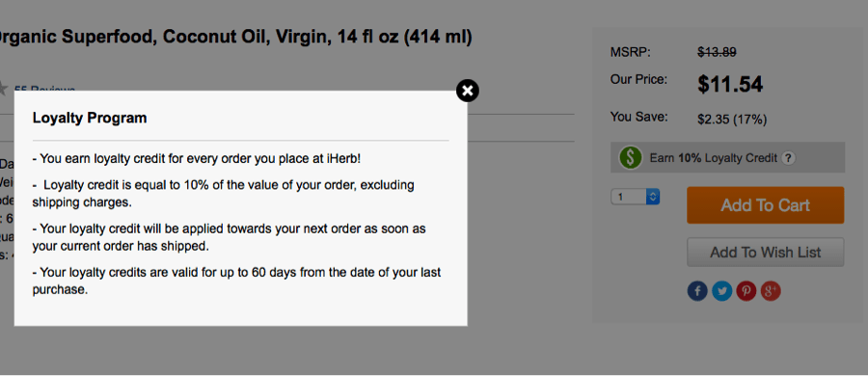Image resolution: width=868 pixels, height=376 pixels.
Task: Pin product on Pinterest
Action: 746,291
